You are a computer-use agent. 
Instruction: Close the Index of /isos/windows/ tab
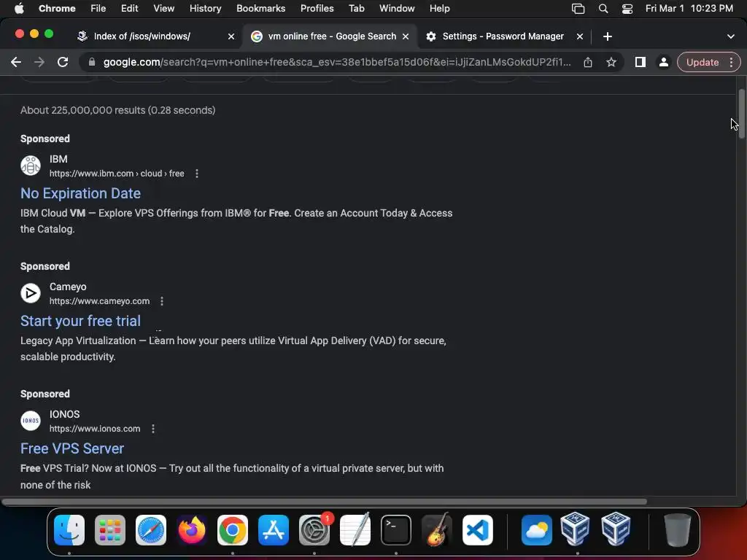[231, 36]
